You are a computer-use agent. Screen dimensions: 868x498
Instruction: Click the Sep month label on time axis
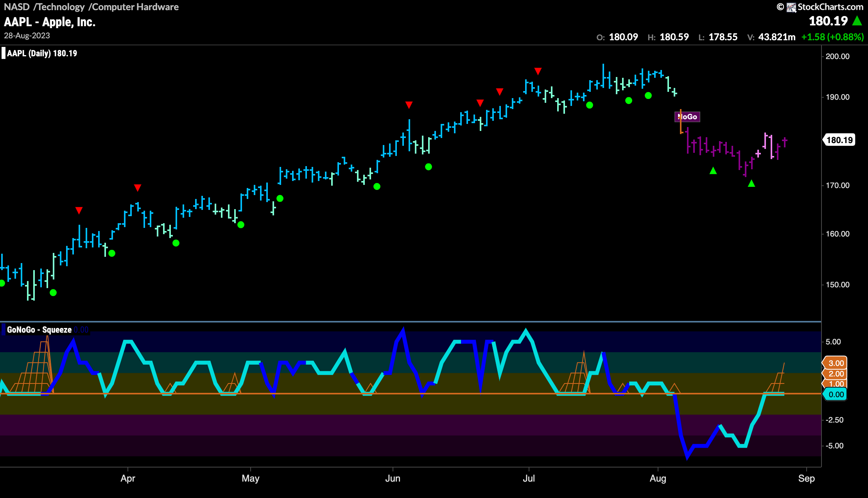point(807,478)
